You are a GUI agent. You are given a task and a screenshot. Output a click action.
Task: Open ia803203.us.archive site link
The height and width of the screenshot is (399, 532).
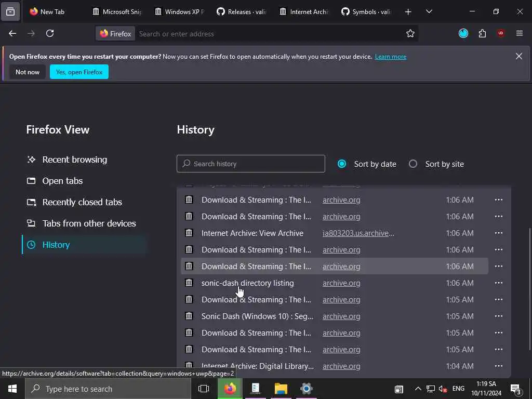[358, 233]
